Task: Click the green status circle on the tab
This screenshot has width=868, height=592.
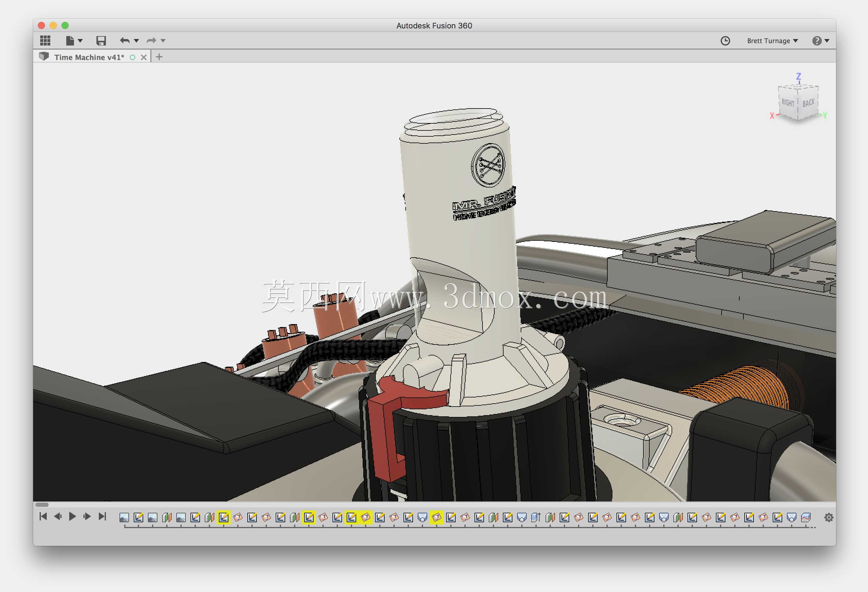Action: (x=133, y=57)
